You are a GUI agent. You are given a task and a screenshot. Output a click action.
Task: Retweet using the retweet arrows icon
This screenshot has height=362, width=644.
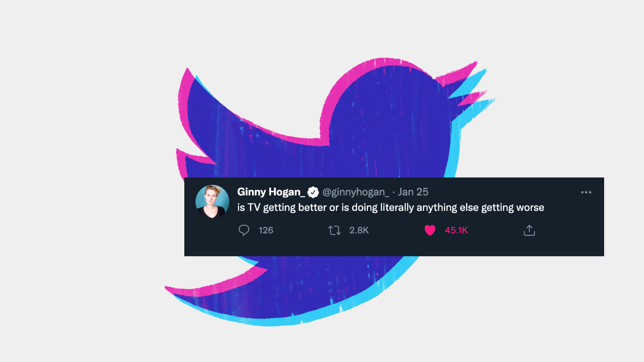(x=334, y=230)
